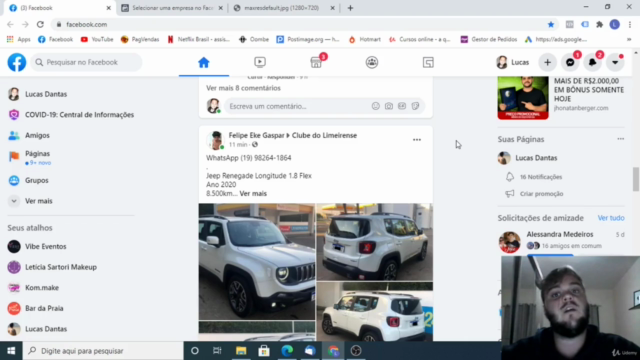Open Lucas Dantas profile in left sidebar top

(x=46, y=94)
